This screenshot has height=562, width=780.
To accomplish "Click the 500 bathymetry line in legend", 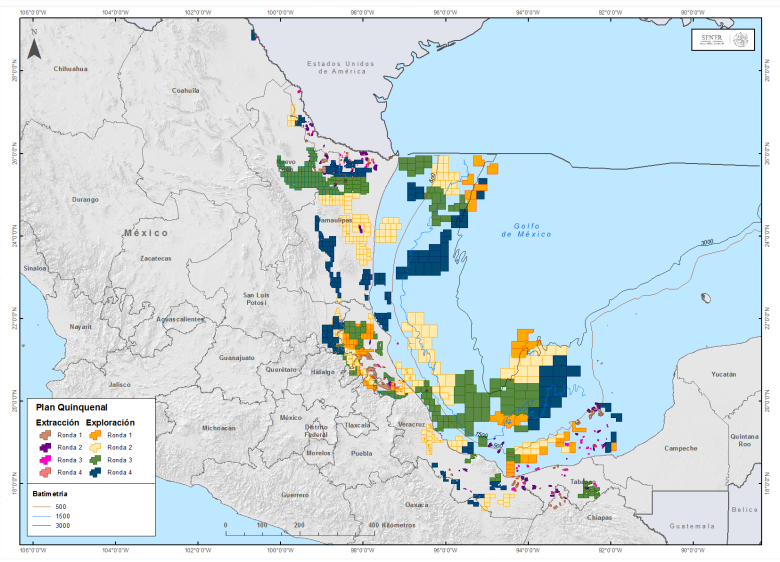I will 42,505.
